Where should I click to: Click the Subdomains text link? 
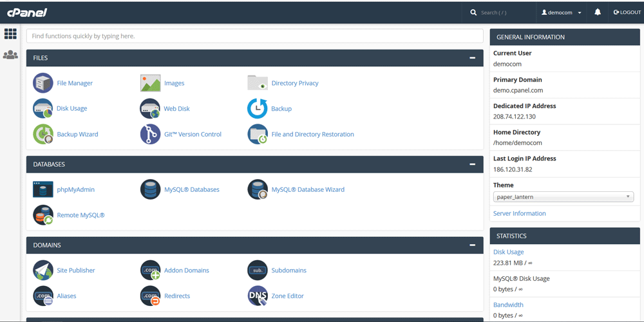(x=289, y=270)
